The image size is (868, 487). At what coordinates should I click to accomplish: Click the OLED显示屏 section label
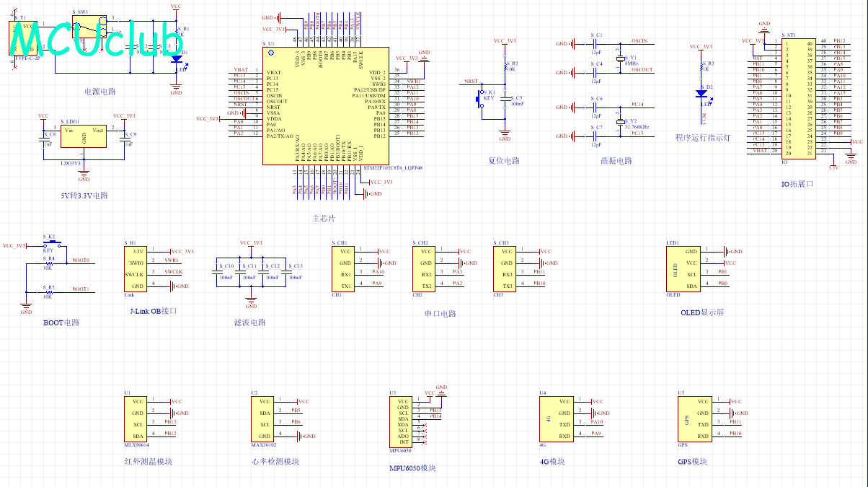[702, 312]
